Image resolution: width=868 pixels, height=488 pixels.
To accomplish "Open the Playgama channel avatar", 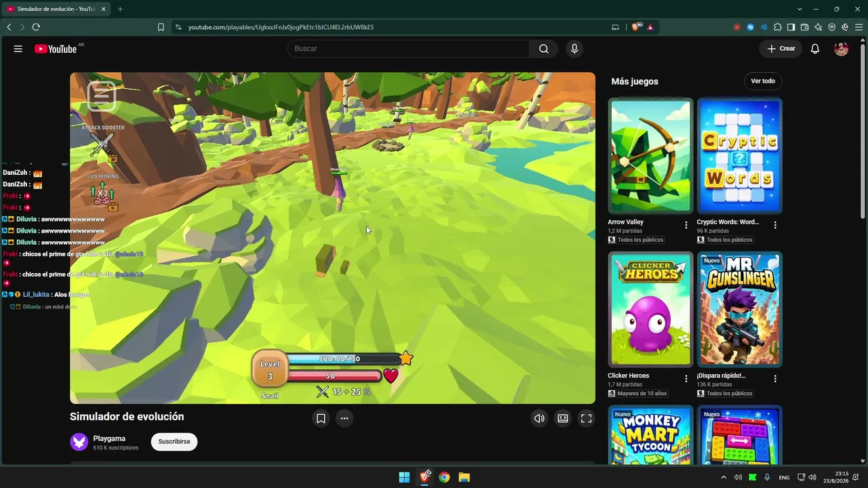I will coord(79,442).
